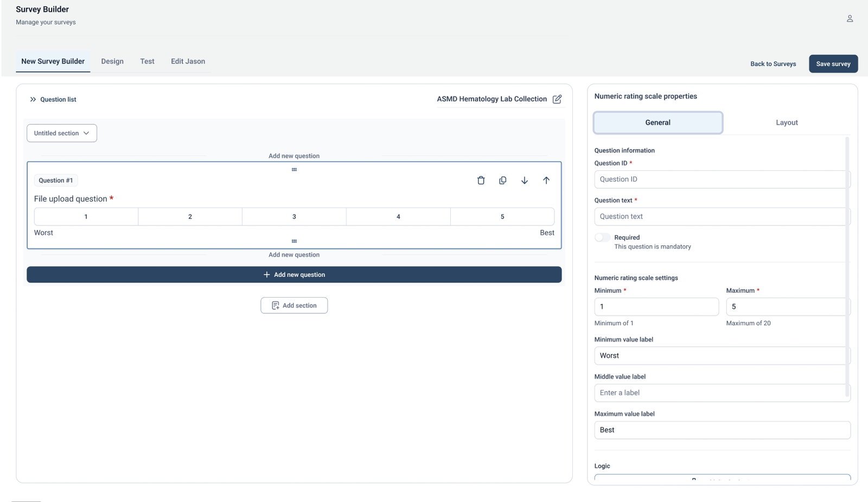Duplicate Question #1 using copy icon
The height and width of the screenshot is (502, 868).
pos(502,181)
